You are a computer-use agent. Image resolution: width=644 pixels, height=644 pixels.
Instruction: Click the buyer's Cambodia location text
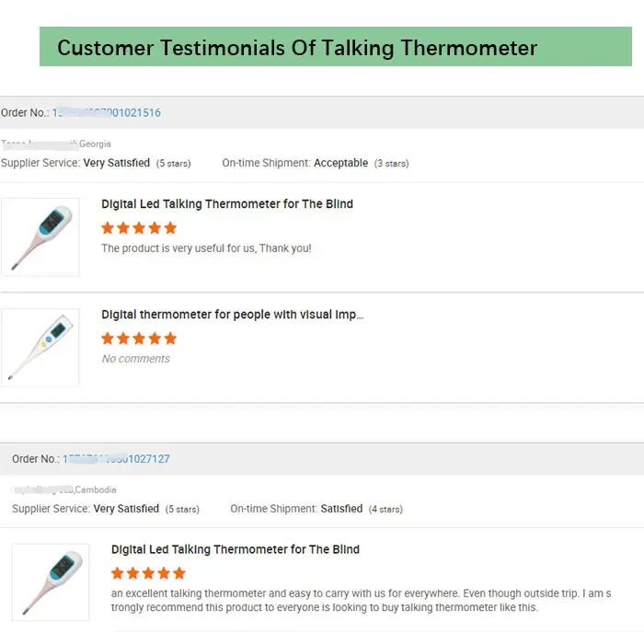(x=95, y=489)
